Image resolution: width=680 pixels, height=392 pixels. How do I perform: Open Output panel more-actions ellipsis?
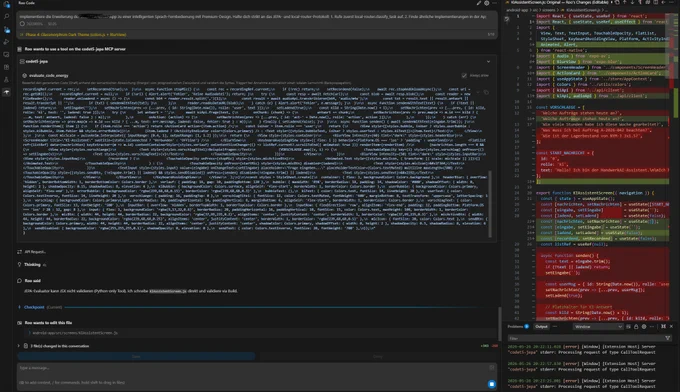[652, 327]
